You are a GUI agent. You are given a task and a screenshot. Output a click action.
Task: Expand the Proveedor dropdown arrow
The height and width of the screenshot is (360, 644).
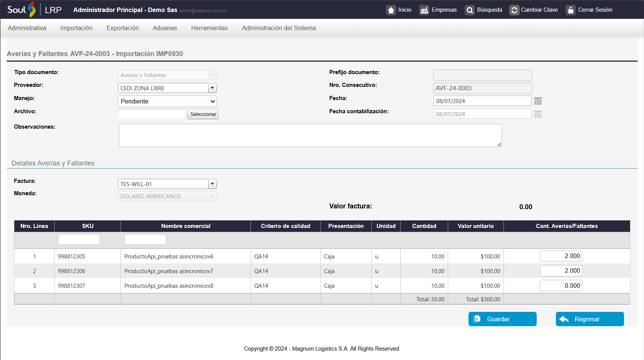click(x=212, y=88)
